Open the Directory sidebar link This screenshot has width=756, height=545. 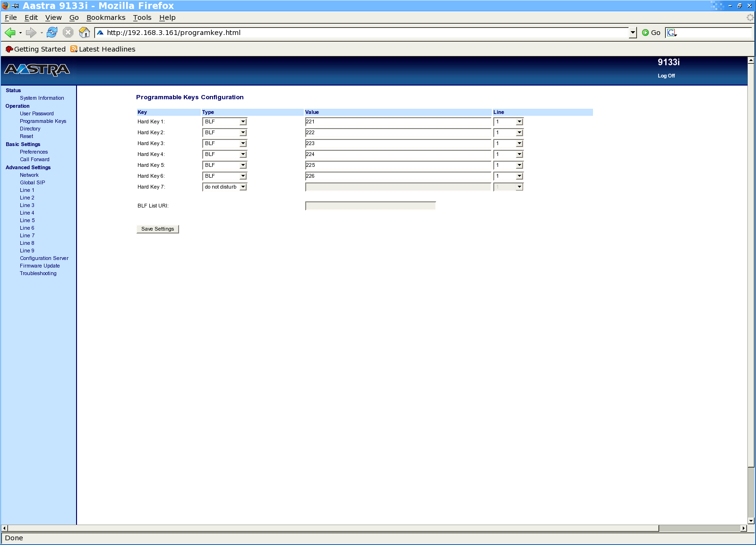30,129
